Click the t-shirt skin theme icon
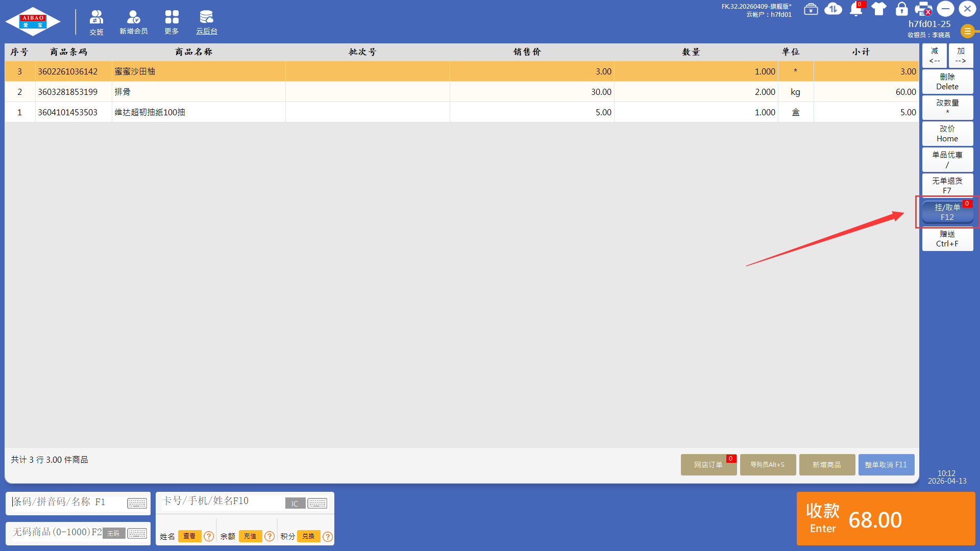 [x=879, y=9]
